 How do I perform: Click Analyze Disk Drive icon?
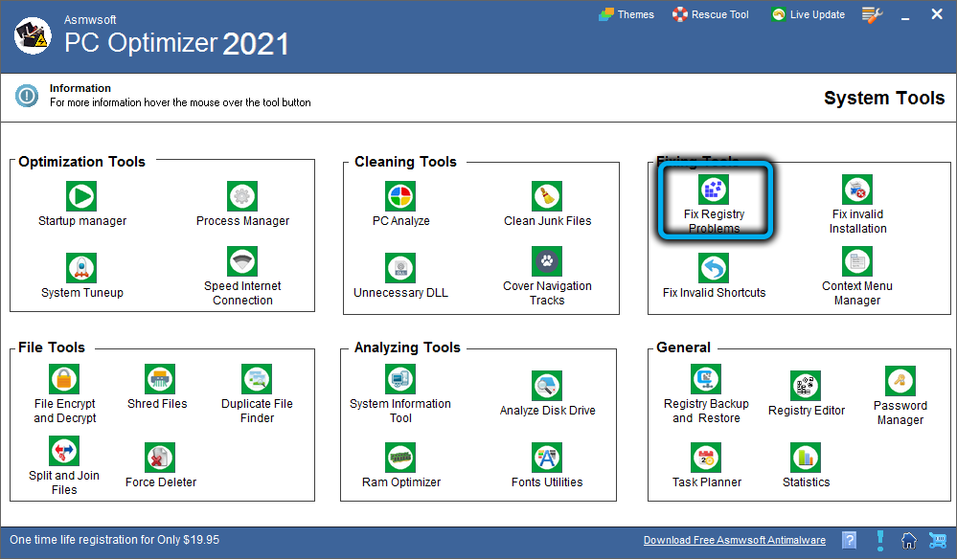point(547,386)
